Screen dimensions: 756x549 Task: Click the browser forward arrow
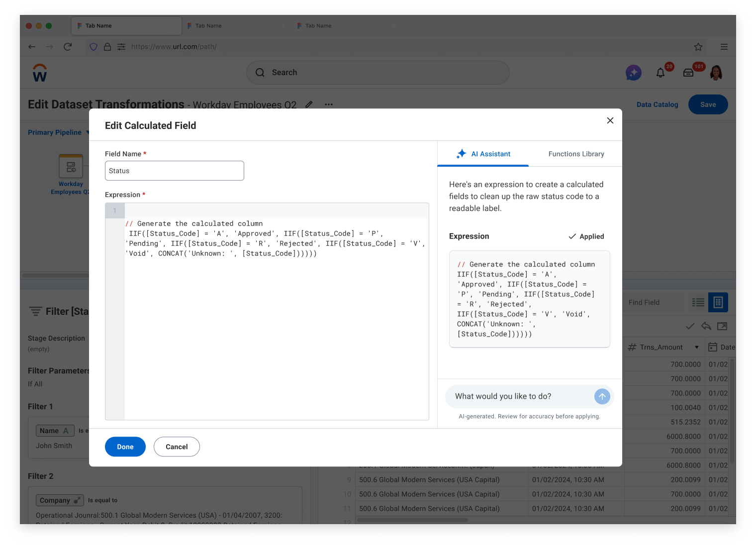pyautogui.click(x=50, y=47)
